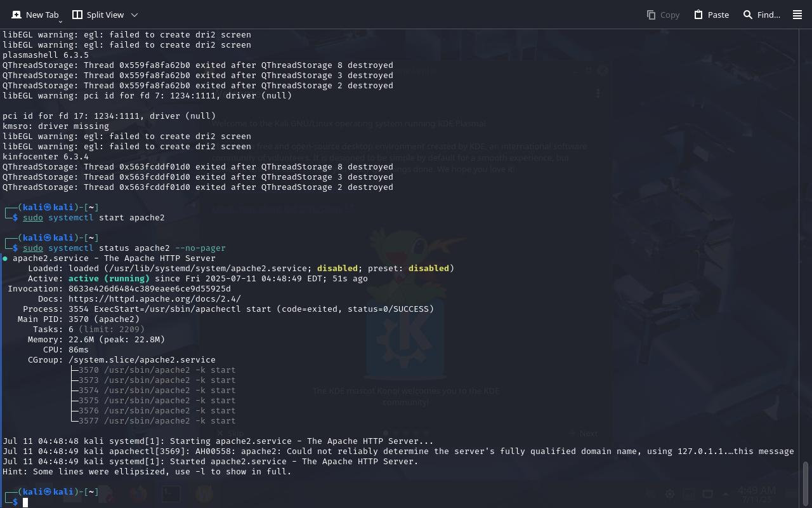This screenshot has height=508, width=812.
Task: Click the Memory 22.6M line
Action: point(96,340)
